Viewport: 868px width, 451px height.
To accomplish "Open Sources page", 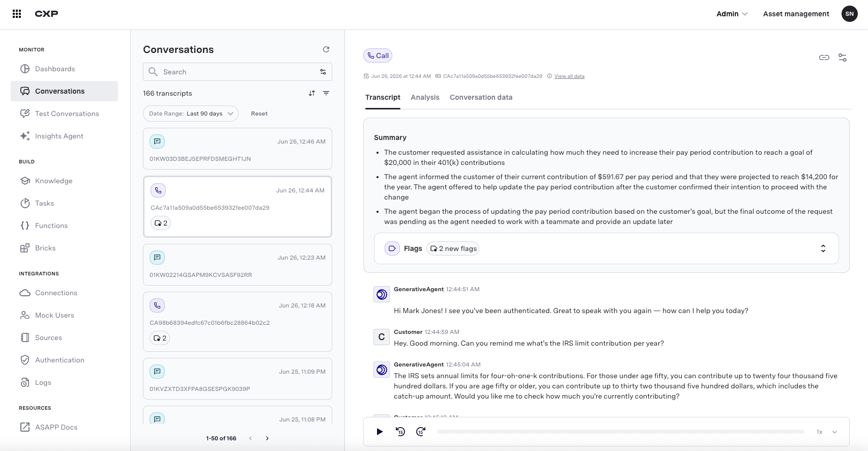I will pos(64,337).
